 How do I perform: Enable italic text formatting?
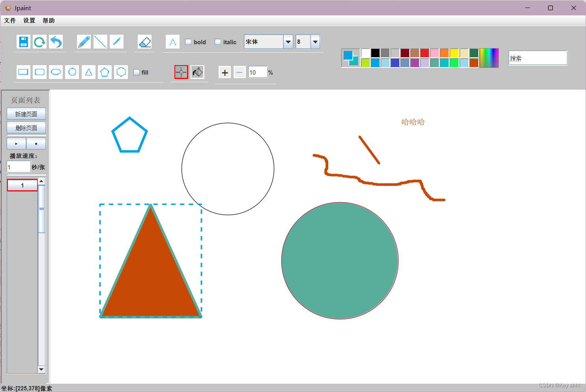[x=217, y=41]
